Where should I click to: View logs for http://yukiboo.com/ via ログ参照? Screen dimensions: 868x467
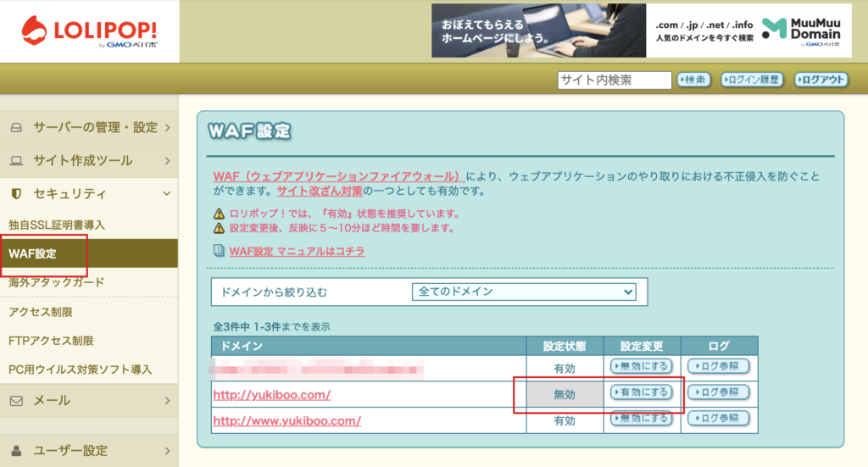pos(718,392)
